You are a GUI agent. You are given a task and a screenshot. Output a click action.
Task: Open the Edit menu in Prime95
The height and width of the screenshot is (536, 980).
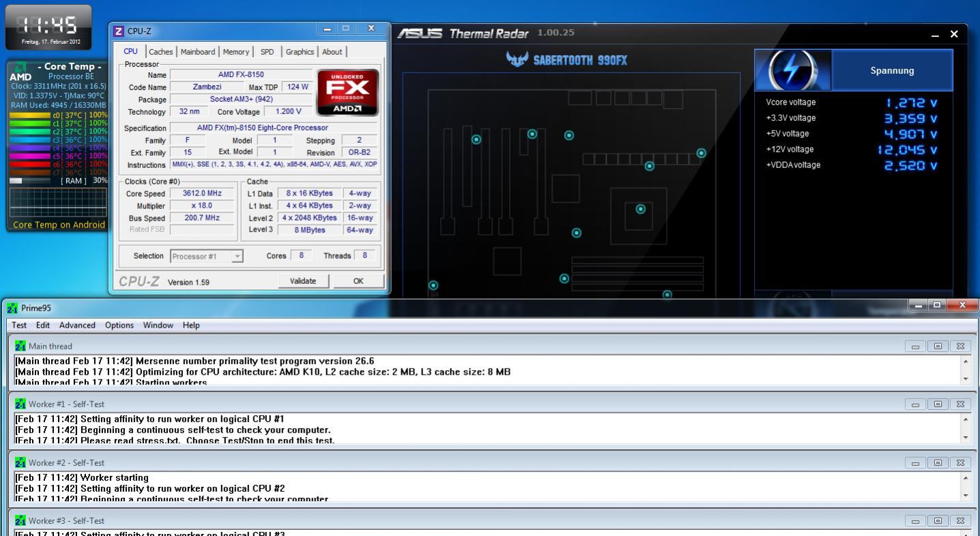click(x=43, y=325)
